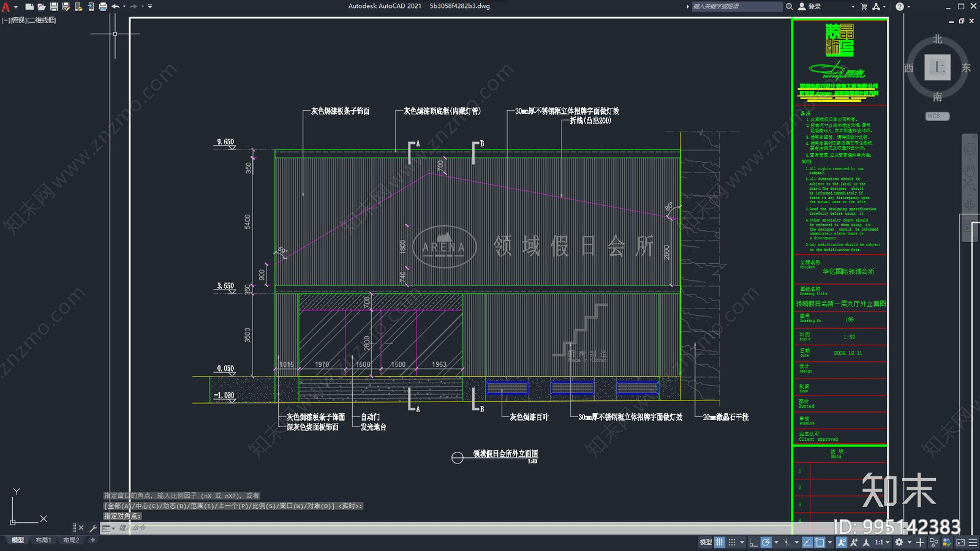Click the Save icon in quick access toolbar
This screenshot has height=551, width=980.
click(54, 7)
